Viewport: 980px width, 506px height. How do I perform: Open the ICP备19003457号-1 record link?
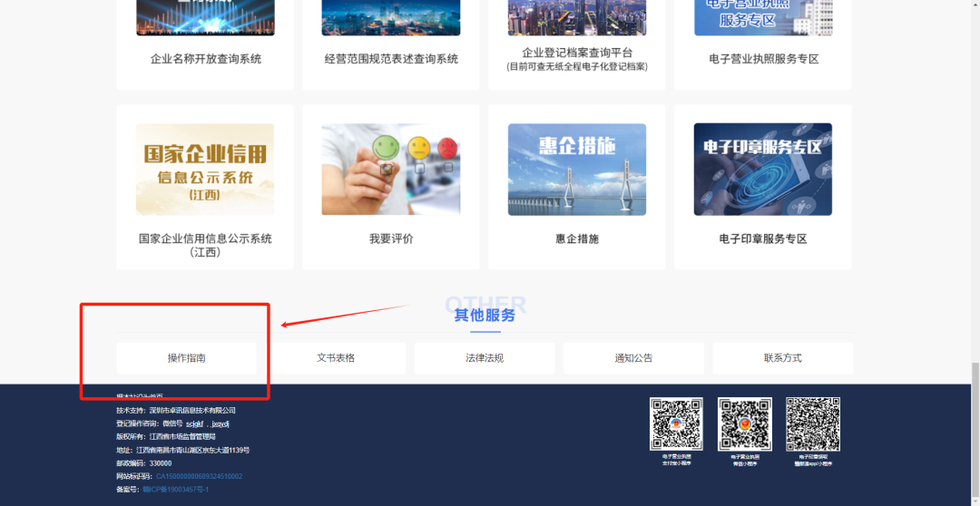coord(176,489)
